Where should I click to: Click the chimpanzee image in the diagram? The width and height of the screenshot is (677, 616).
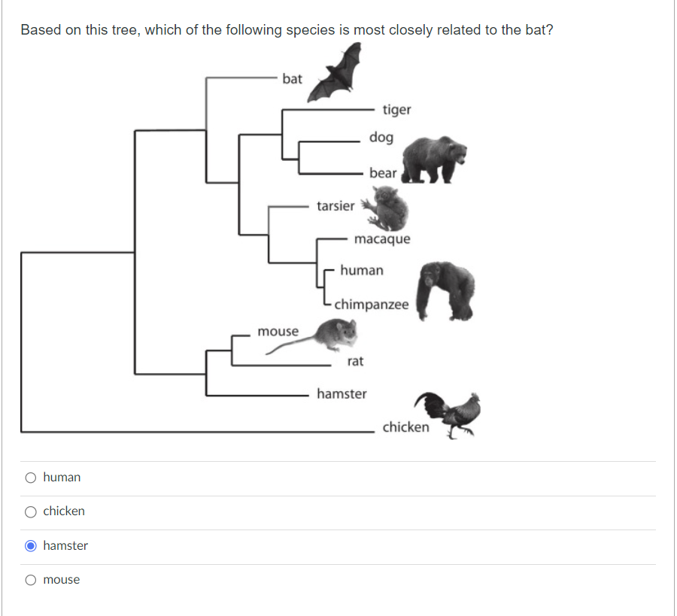point(445,290)
